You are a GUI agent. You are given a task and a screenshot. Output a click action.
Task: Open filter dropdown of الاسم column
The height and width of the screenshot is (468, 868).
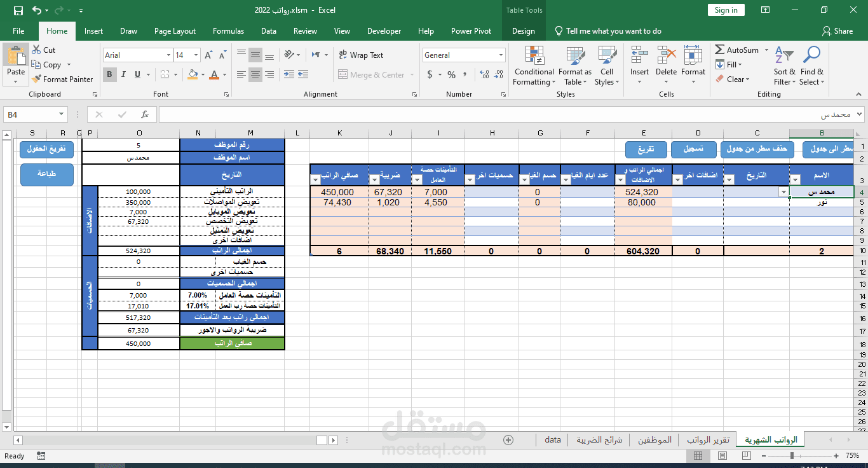point(796,180)
